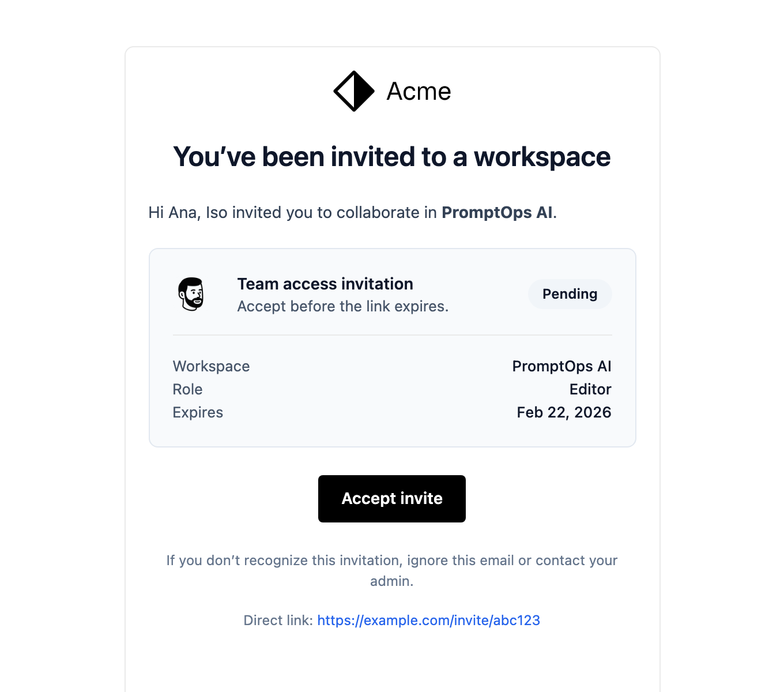The height and width of the screenshot is (692, 784).
Task: Click the Acme brand name text
Action: [x=419, y=91]
